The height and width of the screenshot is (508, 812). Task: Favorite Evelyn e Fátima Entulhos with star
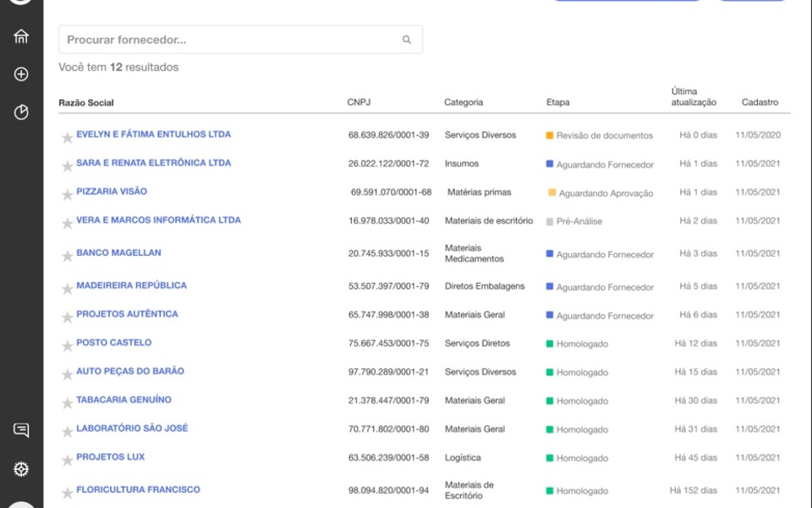coord(67,137)
